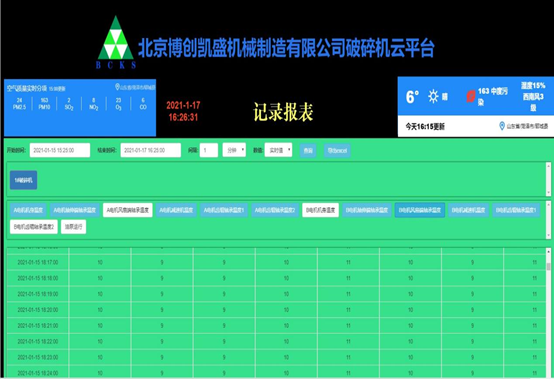Click the 导出excel export button
Screen dimensions: 554x379
[x=337, y=150]
